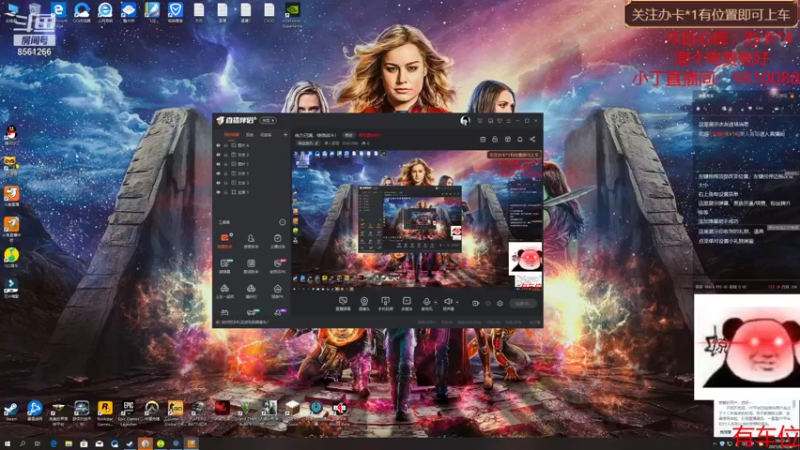Click the record camera icon in the bottom bar
Image resolution: width=800 pixels, height=450 pixels.
point(476,303)
